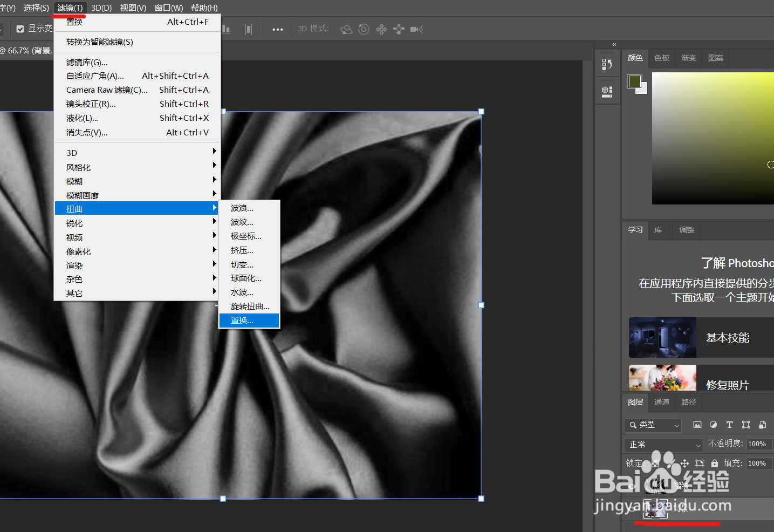Switch to the 色板 tab
The image size is (774, 532).
click(662, 58)
